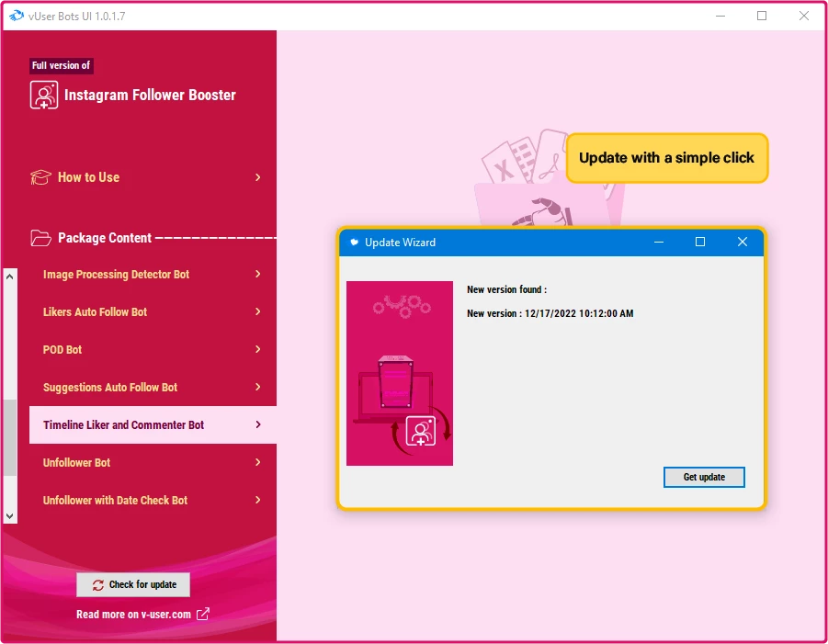Minimize the vUser Bots UI window
The width and height of the screenshot is (828, 644).
(x=720, y=16)
